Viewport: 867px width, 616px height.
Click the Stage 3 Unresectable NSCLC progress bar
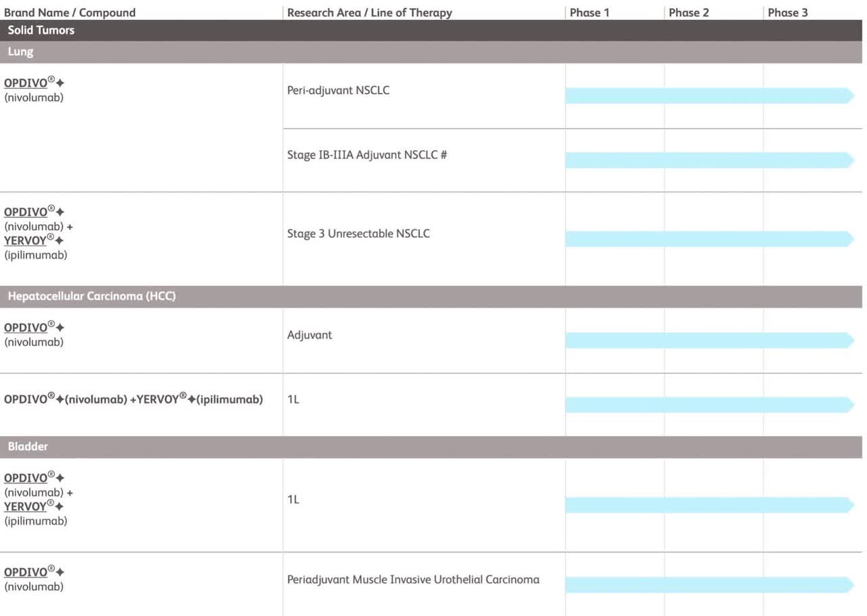[x=710, y=239]
